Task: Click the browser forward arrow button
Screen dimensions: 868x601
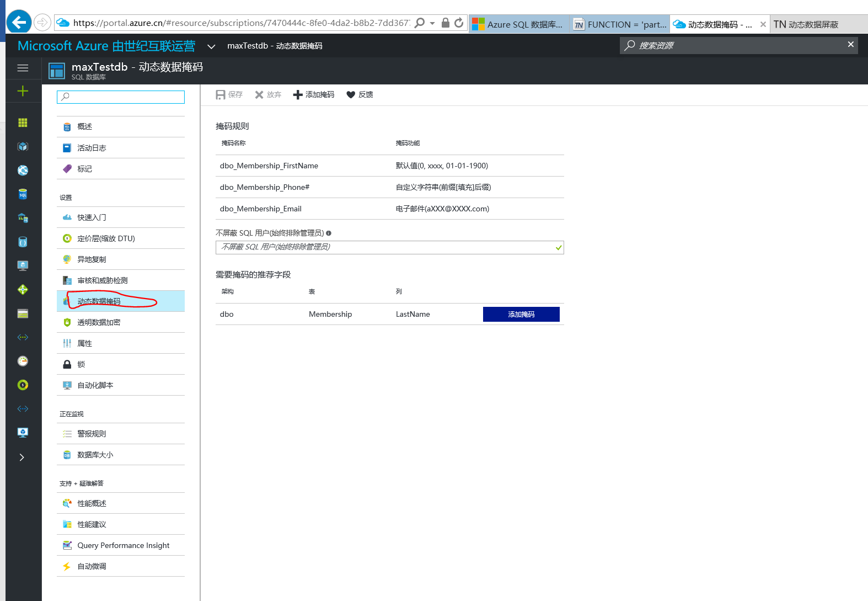Action: (42, 23)
